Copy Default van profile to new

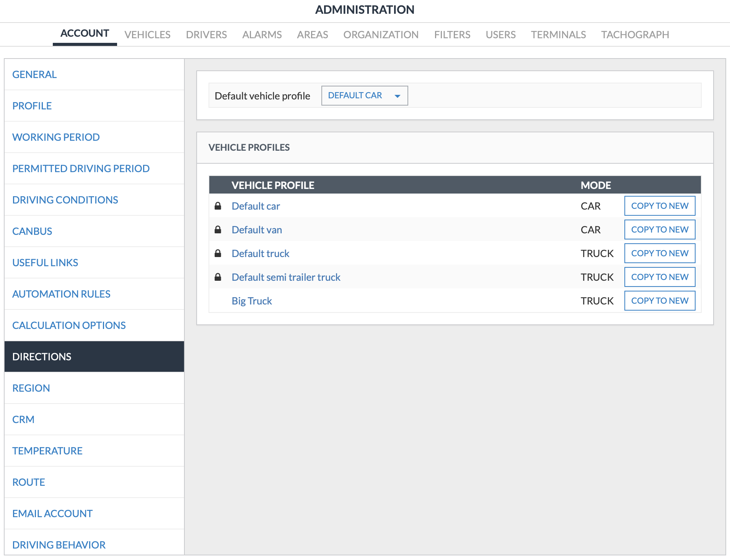659,230
